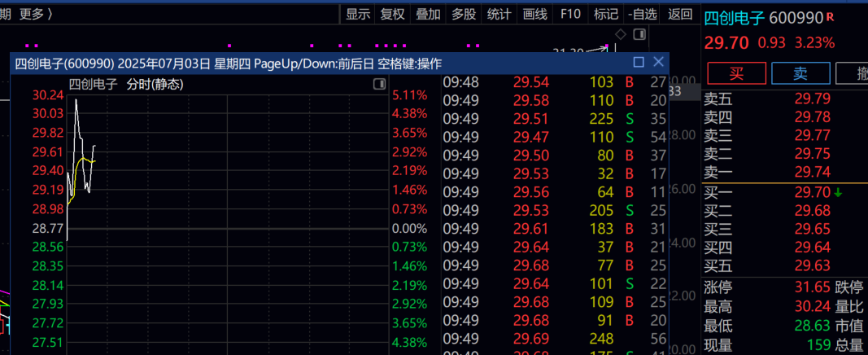Select tick row with price 29.50
The image size is (868, 355).
pos(555,156)
